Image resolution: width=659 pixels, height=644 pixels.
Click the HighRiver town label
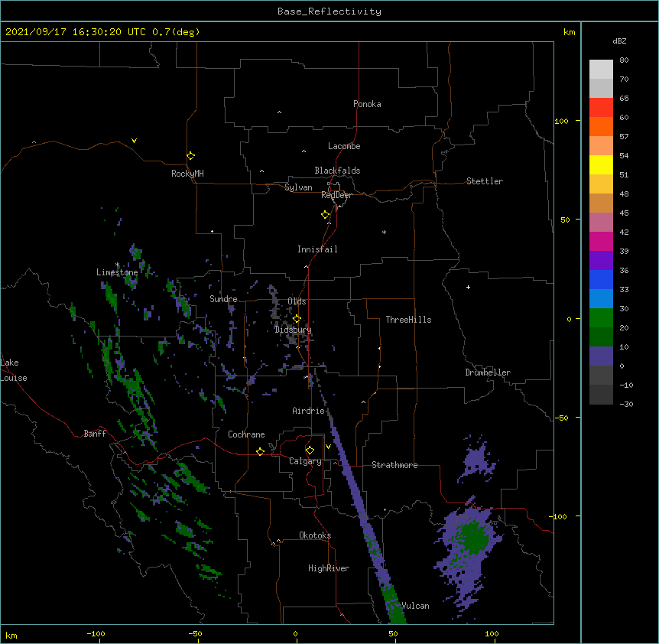[x=329, y=568]
